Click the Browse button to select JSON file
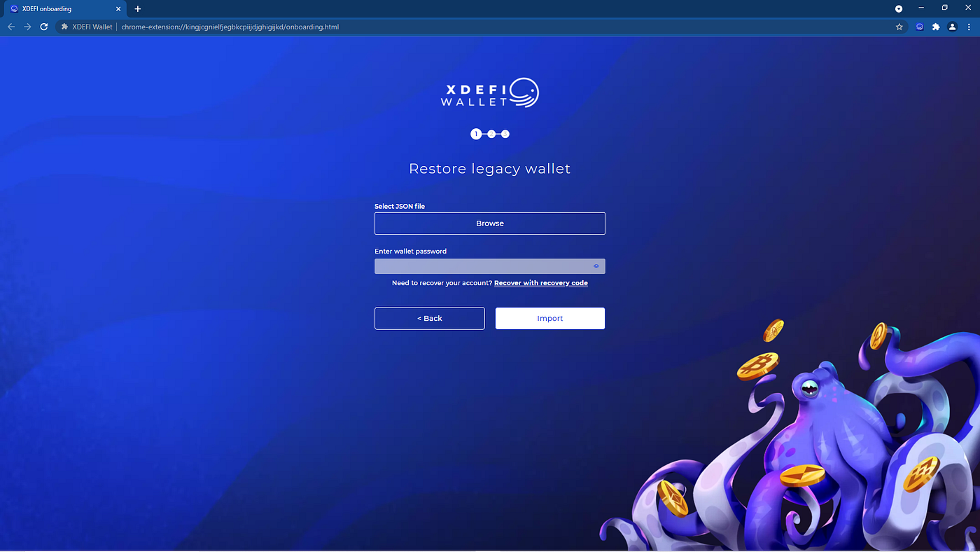 [x=489, y=223]
